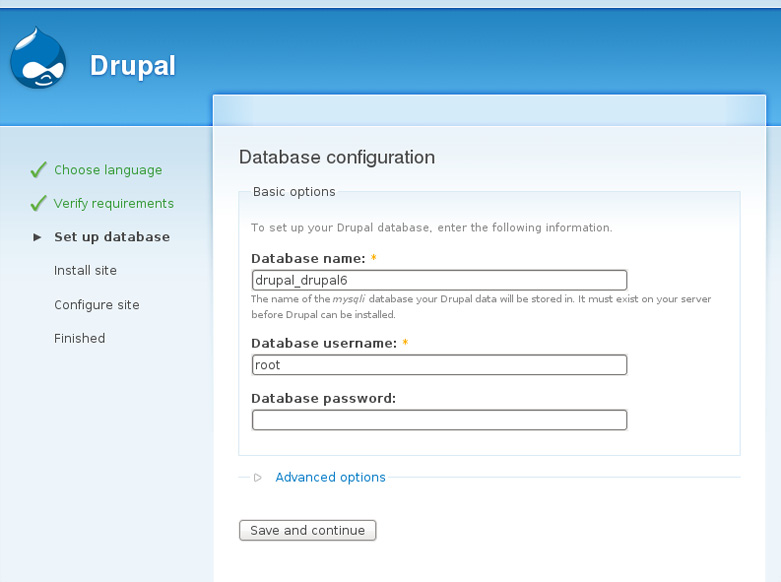Select the Database password input box
This screenshot has height=582, width=781.
pyautogui.click(x=439, y=420)
